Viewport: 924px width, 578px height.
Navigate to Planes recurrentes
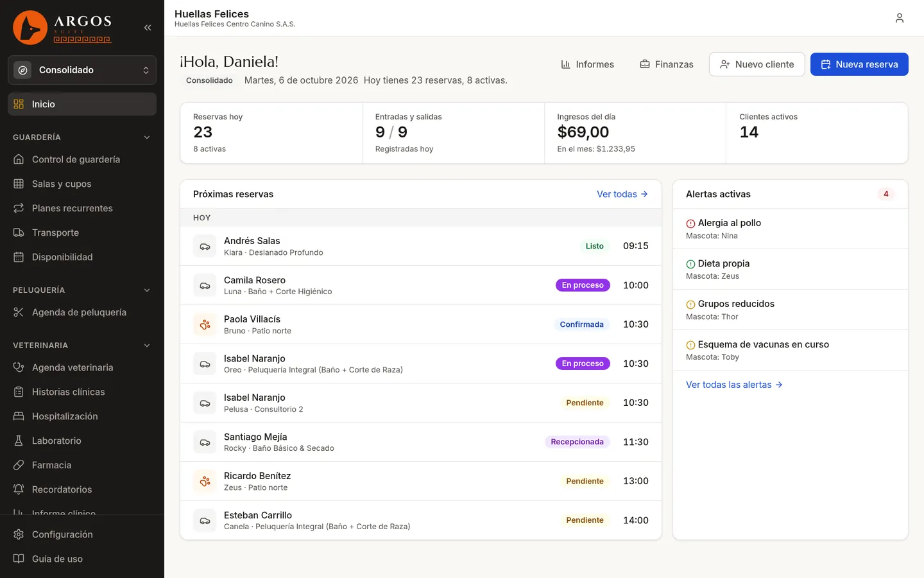82,208
